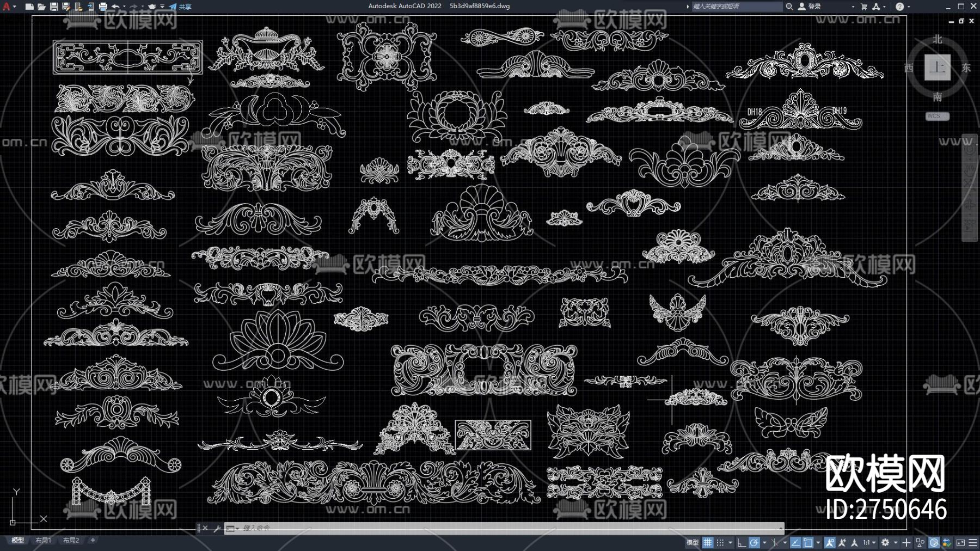Click 东 east on the ViewCube compass
980x551 pixels.
(x=966, y=68)
